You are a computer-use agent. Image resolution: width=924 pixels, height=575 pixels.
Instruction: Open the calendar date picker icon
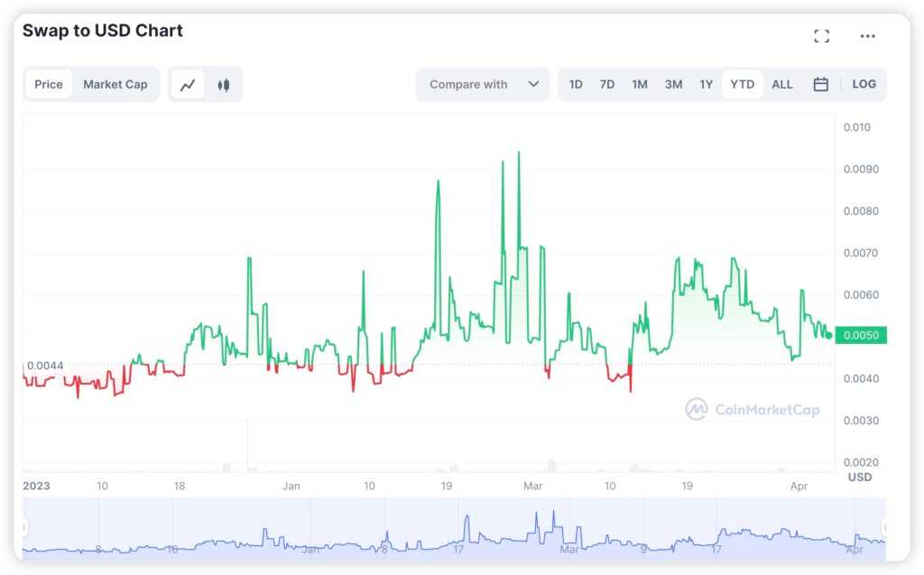(820, 84)
